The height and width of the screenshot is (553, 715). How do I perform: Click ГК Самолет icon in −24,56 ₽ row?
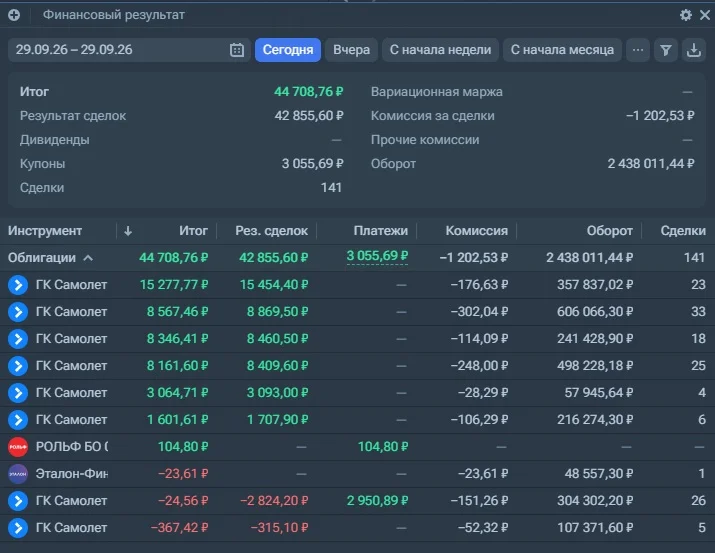pos(18,501)
